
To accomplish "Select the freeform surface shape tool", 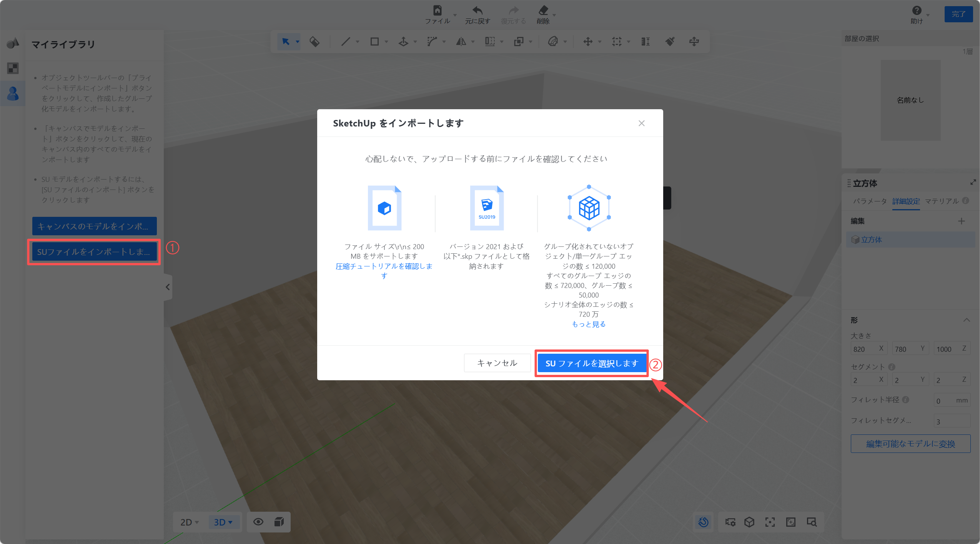I will click(x=553, y=42).
